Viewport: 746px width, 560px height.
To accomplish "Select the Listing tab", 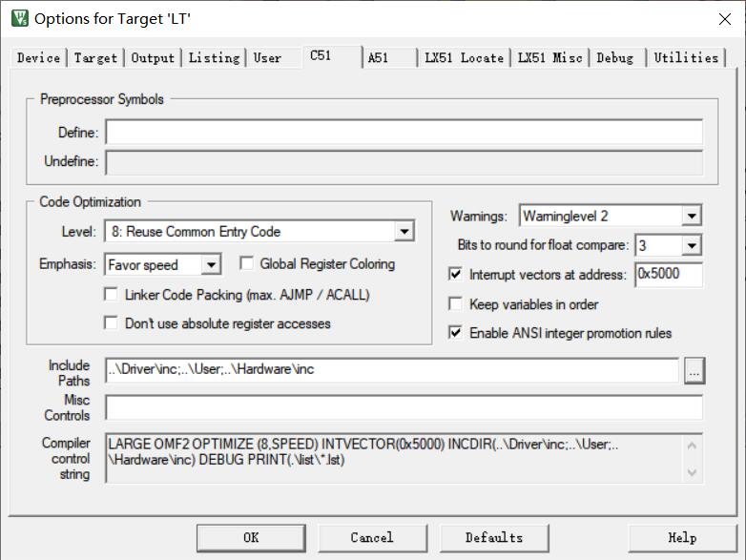I will [214, 58].
